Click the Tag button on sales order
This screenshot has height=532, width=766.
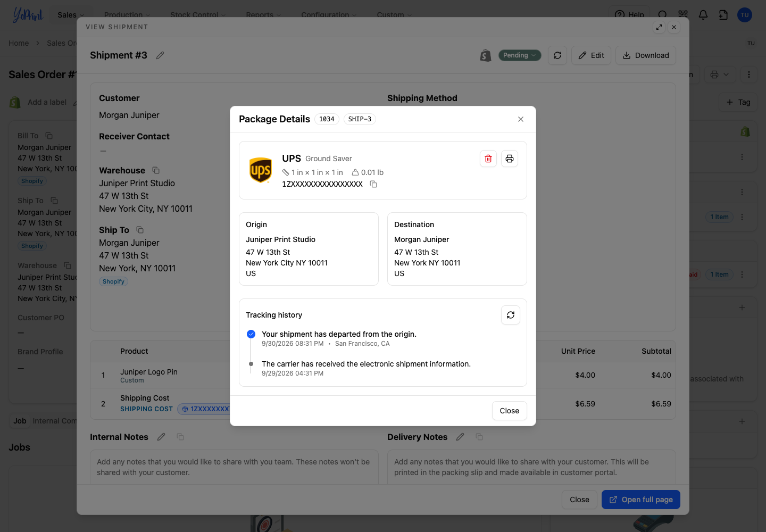(738, 102)
